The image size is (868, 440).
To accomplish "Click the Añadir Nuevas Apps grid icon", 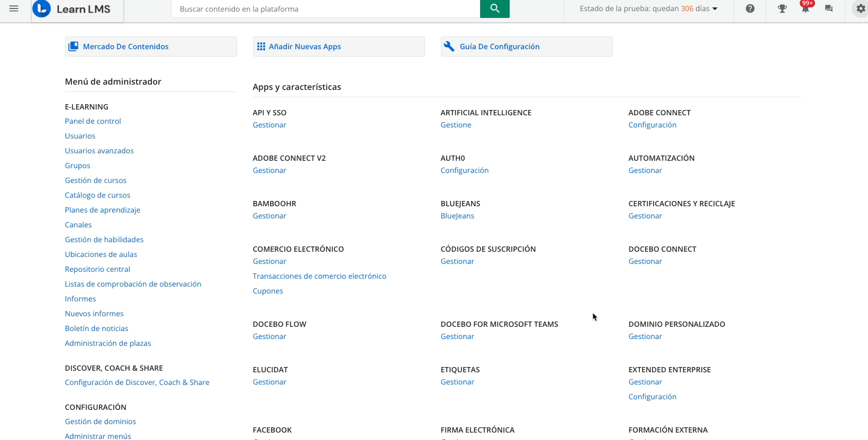I will (261, 47).
